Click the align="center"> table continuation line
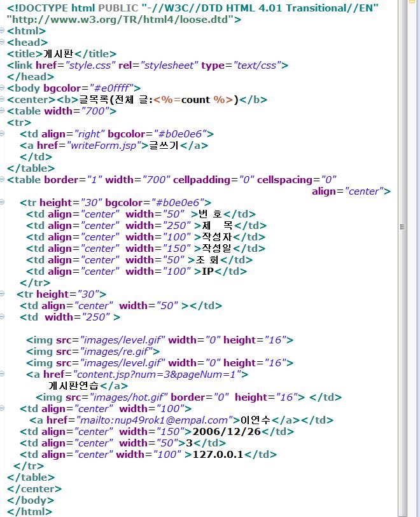Viewport: 420px width, 517px height. point(351,191)
